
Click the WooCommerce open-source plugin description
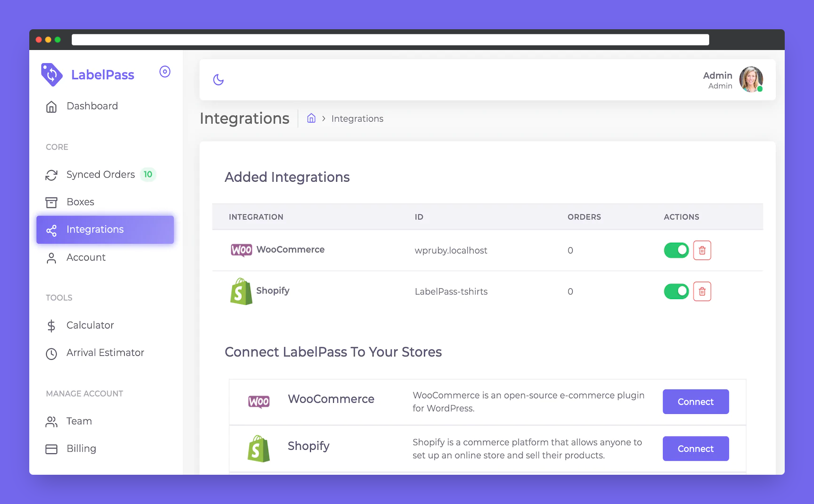(x=528, y=402)
